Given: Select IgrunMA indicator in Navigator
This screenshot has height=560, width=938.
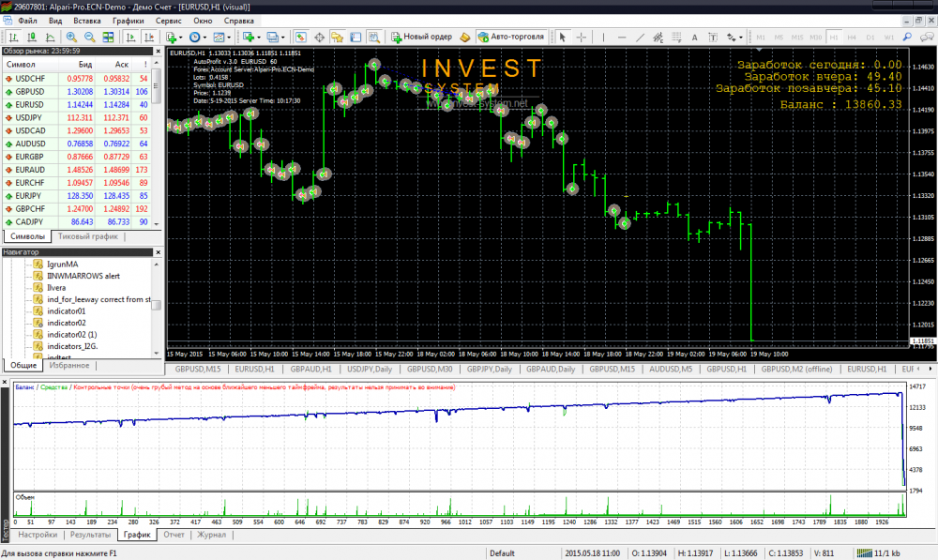Looking at the screenshot, I should (x=62, y=265).
